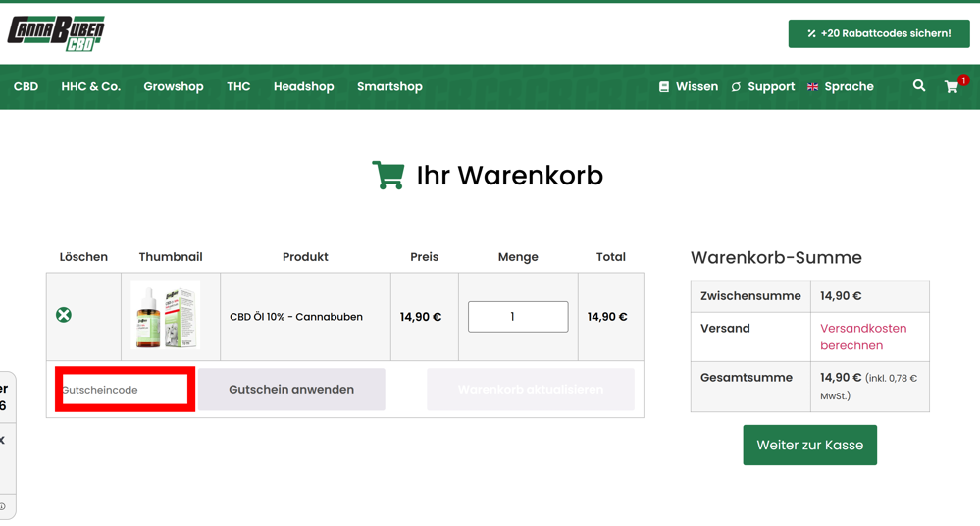
Task: Click the Ihr Warenkorb title
Action: coord(509,175)
